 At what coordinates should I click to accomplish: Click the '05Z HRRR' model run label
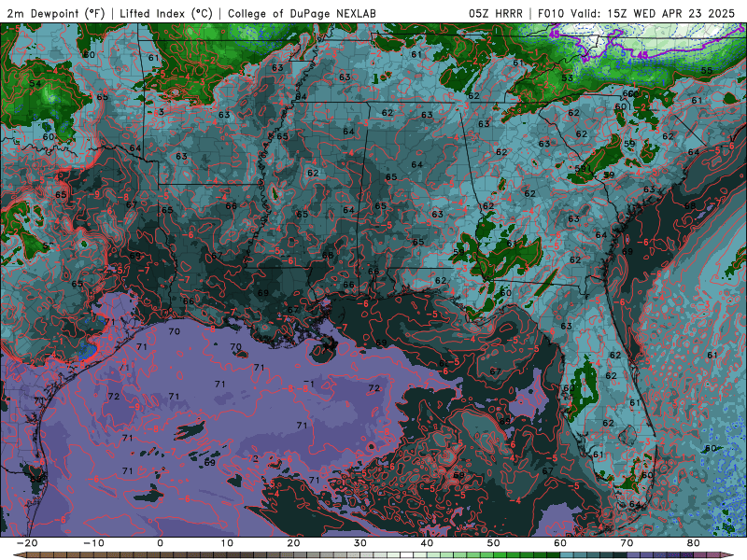pos(496,13)
